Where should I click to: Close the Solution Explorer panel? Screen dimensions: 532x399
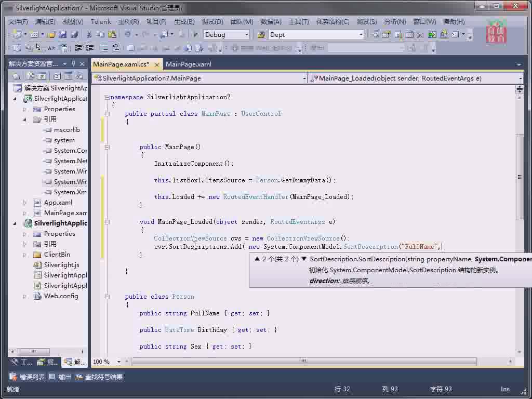click(82, 63)
